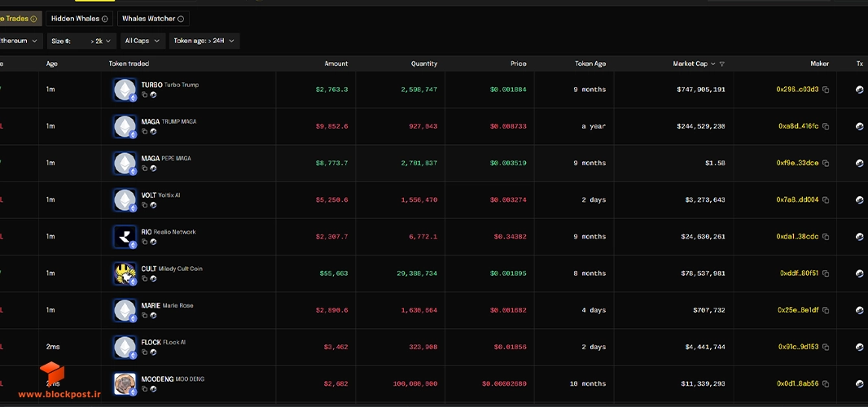Click info icon beside Hidden Whales
The width and height of the screenshot is (868, 407).
pos(104,19)
